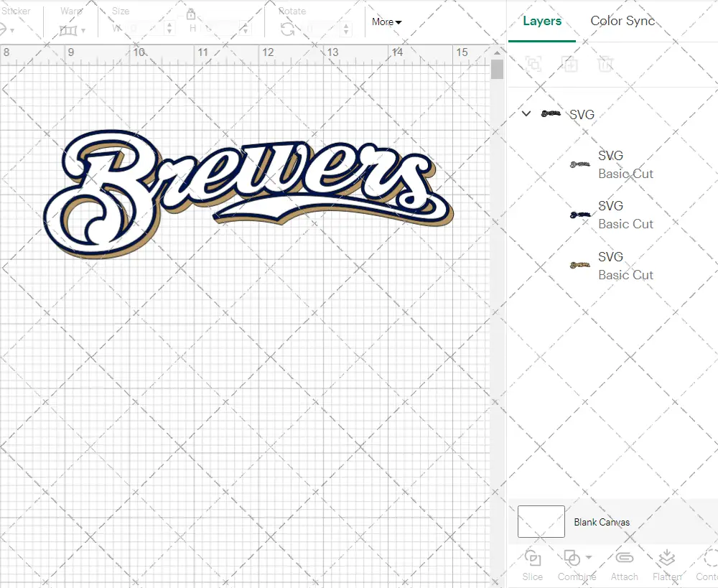Switch to the Layers tab
This screenshot has width=718, height=588.
coord(542,21)
